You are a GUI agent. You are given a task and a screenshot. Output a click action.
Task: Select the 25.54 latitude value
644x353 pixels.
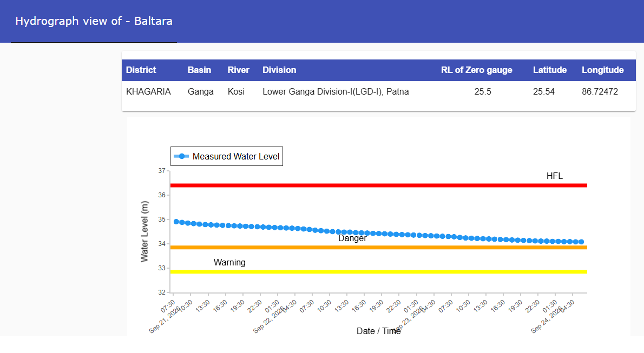tap(544, 91)
